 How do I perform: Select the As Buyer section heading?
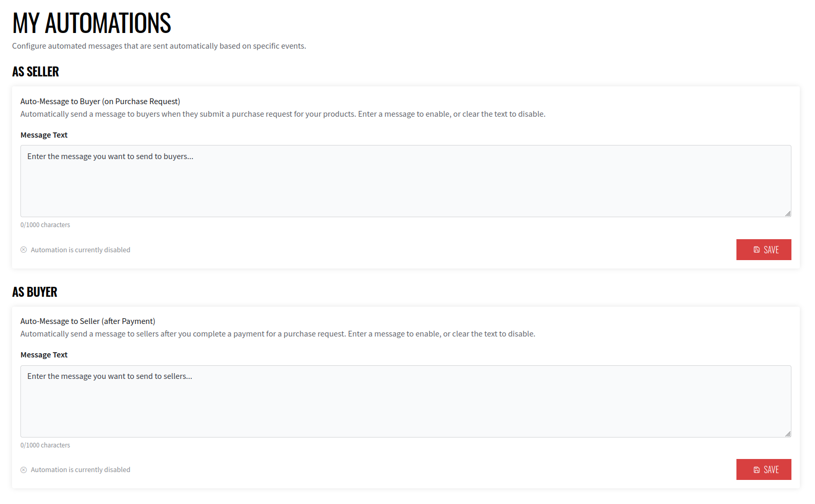(x=35, y=292)
